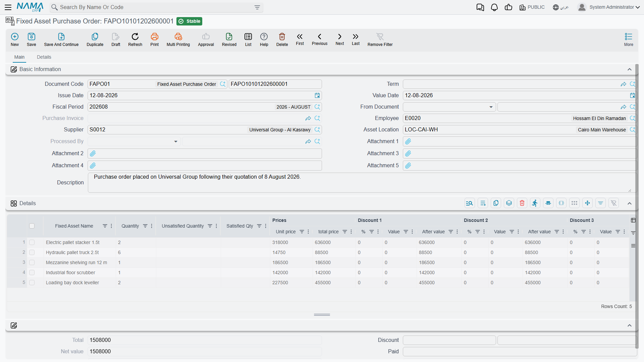This screenshot has width=644, height=362.
Task: Edit the Description text area
Action: click(x=362, y=183)
